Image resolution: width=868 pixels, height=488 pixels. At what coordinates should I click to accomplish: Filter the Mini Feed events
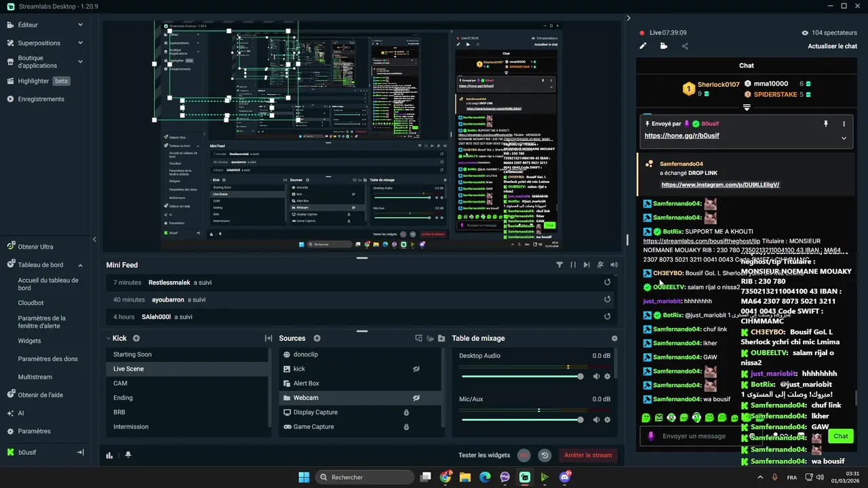pyautogui.click(x=559, y=265)
